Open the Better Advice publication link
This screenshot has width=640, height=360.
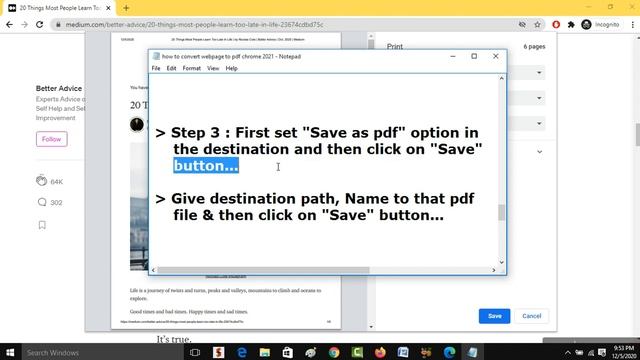pos(59,88)
